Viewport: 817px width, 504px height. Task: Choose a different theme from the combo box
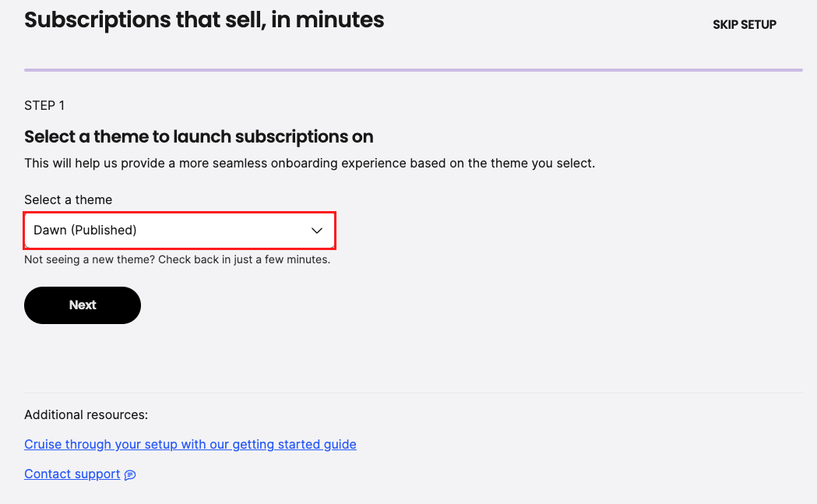pyautogui.click(x=179, y=230)
